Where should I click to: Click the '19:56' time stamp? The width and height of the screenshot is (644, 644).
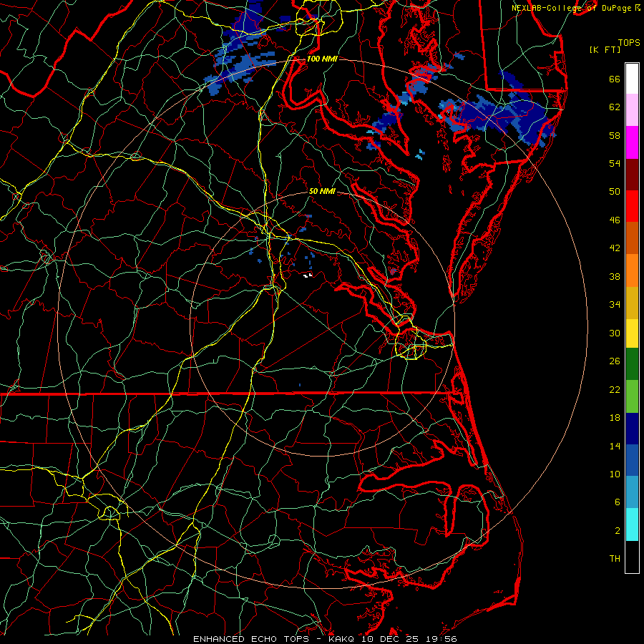pos(443,639)
